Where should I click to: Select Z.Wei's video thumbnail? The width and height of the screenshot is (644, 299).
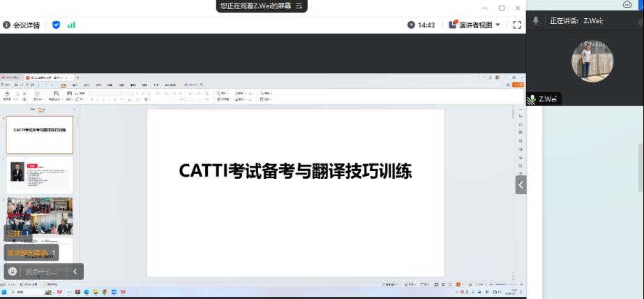[592, 61]
